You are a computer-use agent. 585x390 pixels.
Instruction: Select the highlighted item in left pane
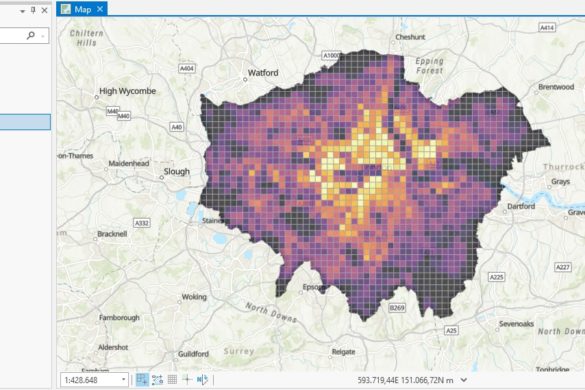point(25,122)
